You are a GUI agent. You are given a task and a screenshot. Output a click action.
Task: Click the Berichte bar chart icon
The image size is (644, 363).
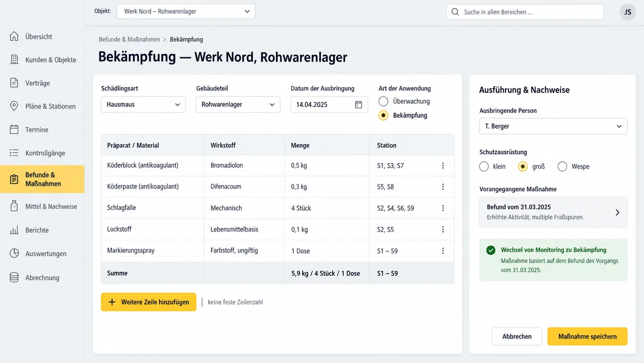pos(14,230)
